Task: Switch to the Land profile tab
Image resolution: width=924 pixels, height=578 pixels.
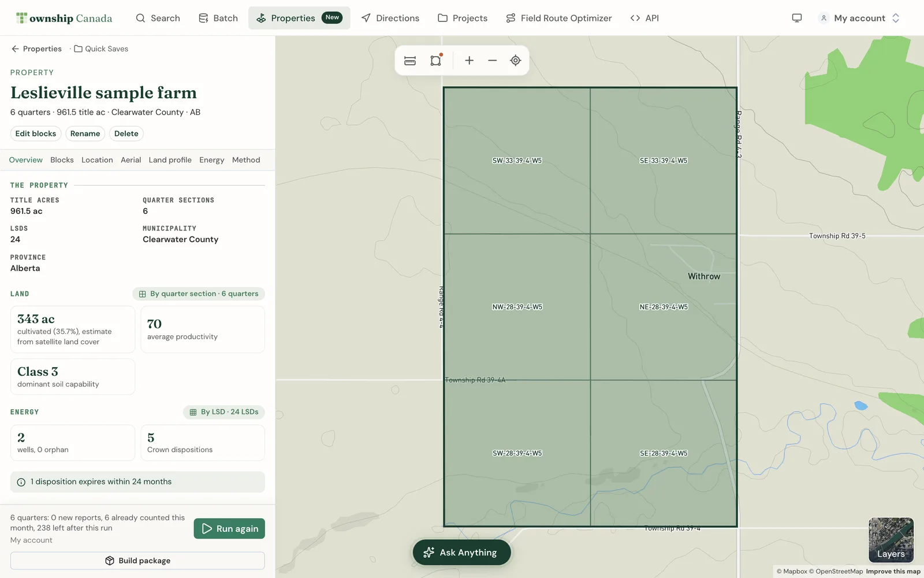Action: tap(170, 160)
